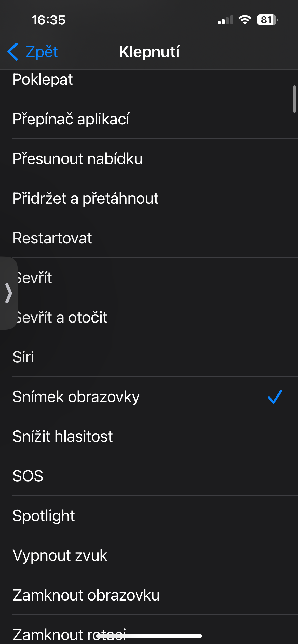298x644 pixels.
Task: Select Přesunout nabídku action
Action: (77, 159)
